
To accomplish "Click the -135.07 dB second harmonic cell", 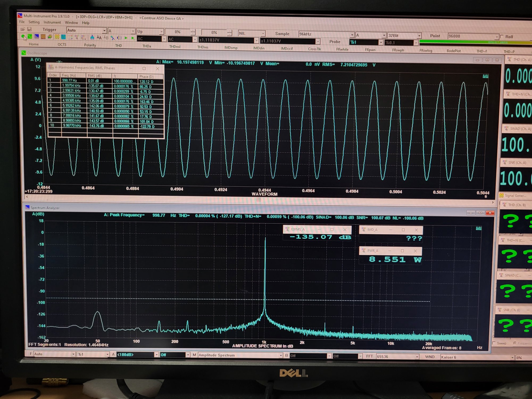I will [99, 86].
